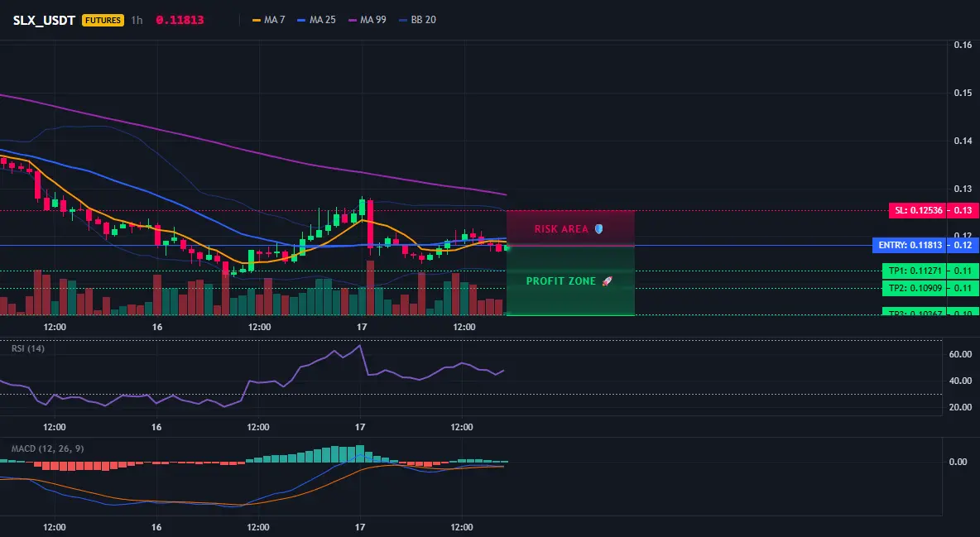Click the ENTRY: 0.11813 price tag
Image resolution: width=980 pixels, height=537 pixels.
coord(910,245)
